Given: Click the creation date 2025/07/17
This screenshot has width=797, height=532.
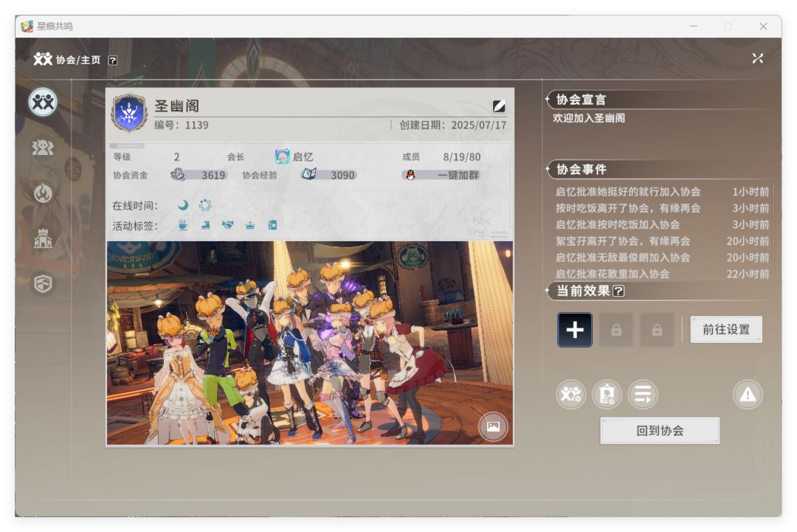Looking at the screenshot, I should click(479, 125).
